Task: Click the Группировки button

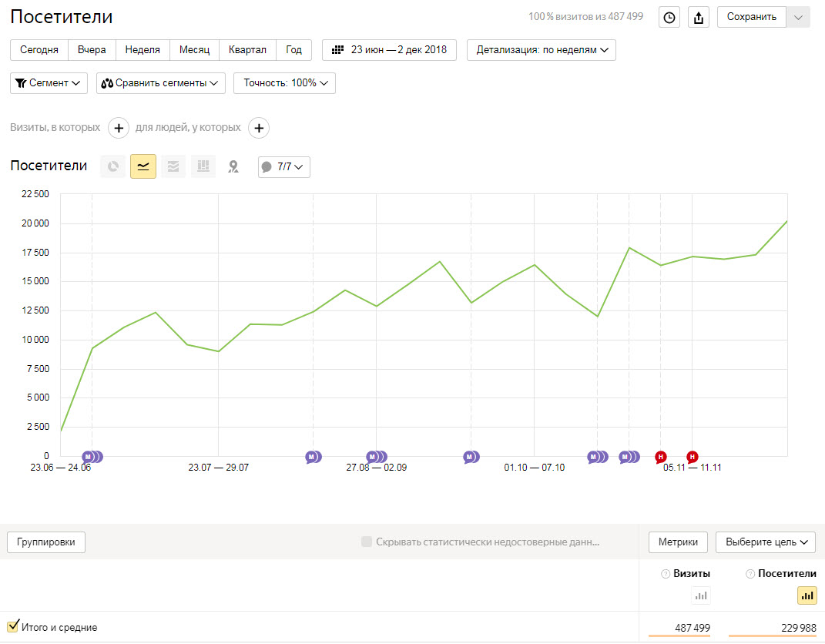Action: (45, 542)
